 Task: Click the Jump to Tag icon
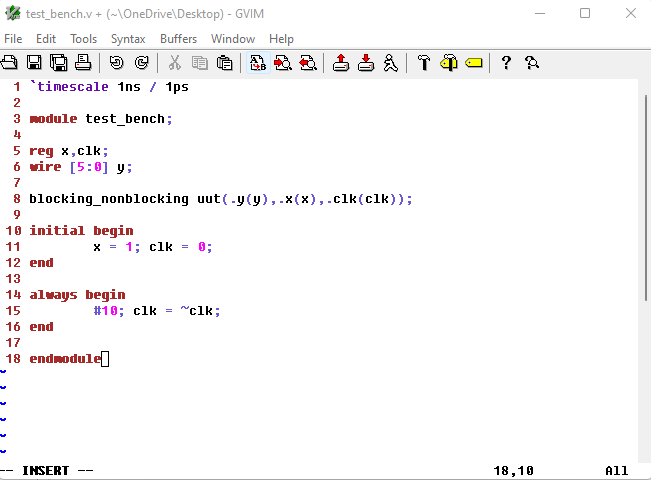(473, 63)
